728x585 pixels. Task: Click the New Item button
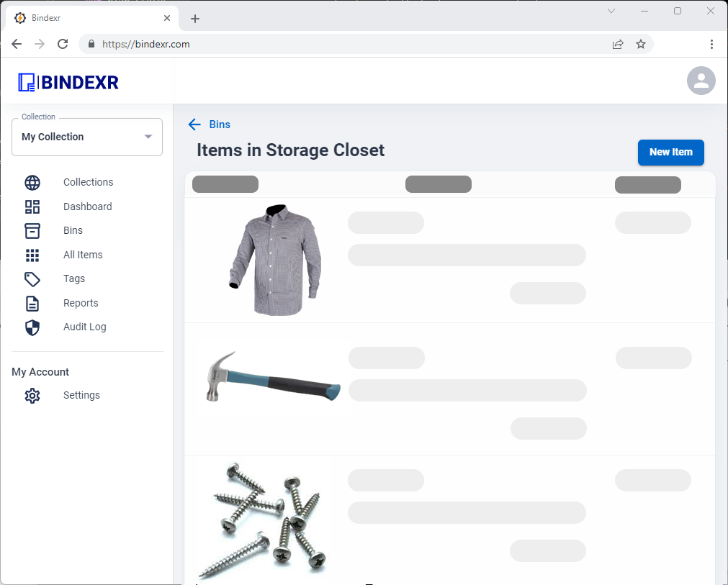[x=670, y=152]
